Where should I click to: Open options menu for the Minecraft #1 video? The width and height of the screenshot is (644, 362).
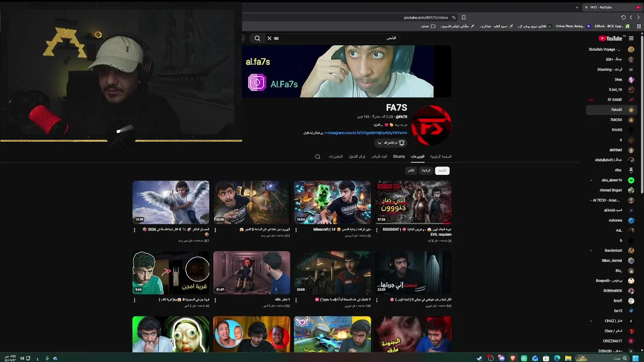pos(296,230)
